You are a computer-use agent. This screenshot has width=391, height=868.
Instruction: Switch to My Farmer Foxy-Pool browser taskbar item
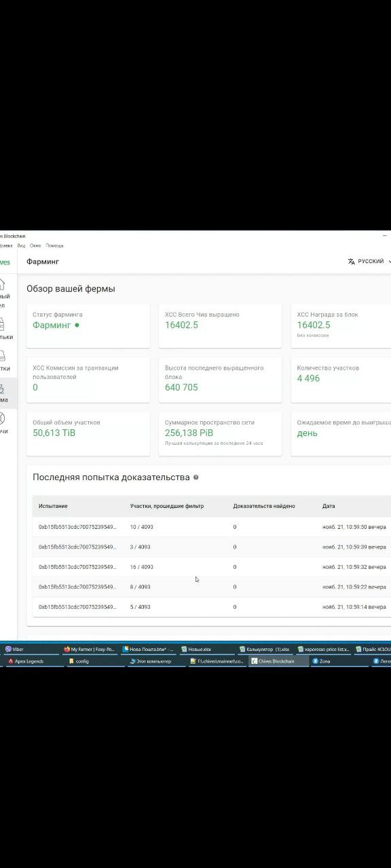[x=90, y=649]
